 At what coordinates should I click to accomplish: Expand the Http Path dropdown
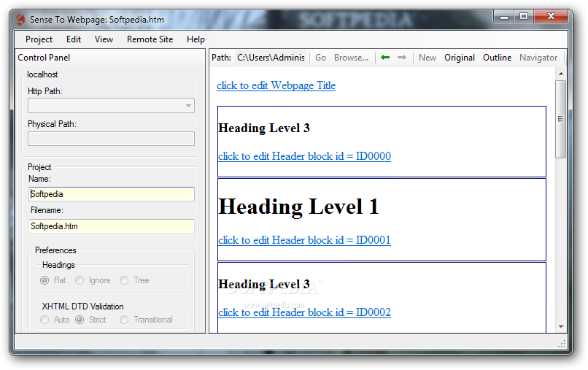[188, 106]
